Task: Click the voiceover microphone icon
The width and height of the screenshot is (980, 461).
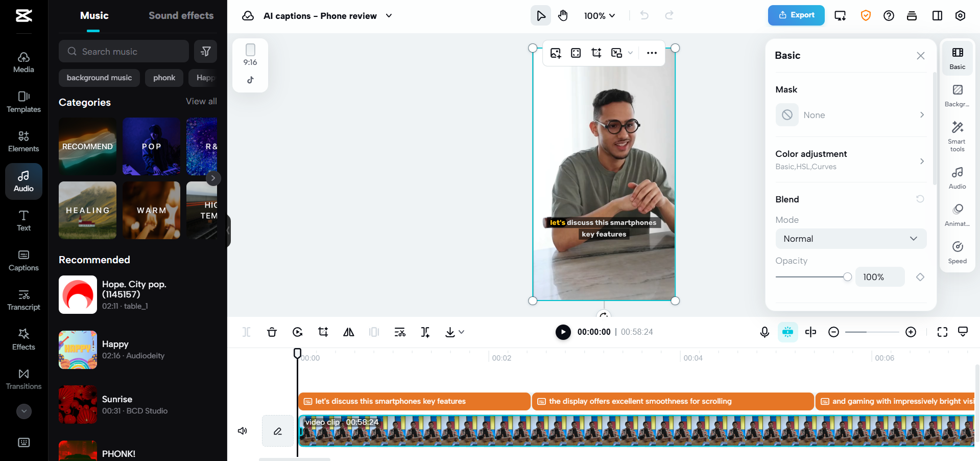Action: pos(764,332)
